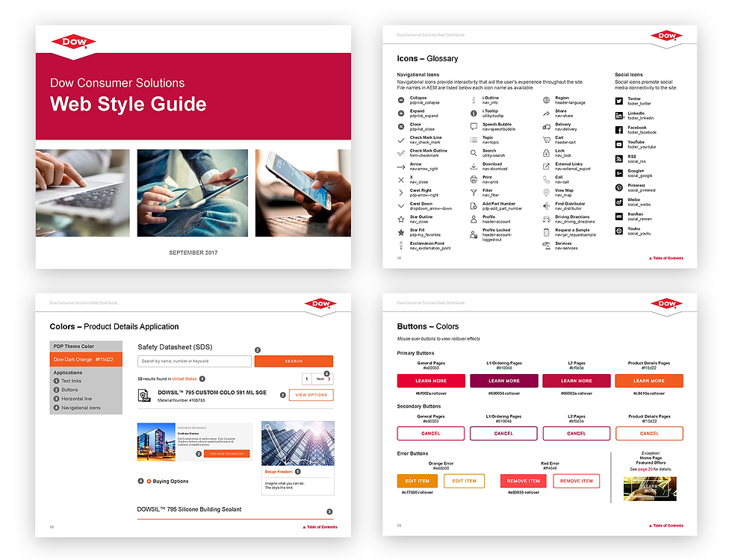Click the Youku social icon
732x560 pixels.
click(619, 231)
